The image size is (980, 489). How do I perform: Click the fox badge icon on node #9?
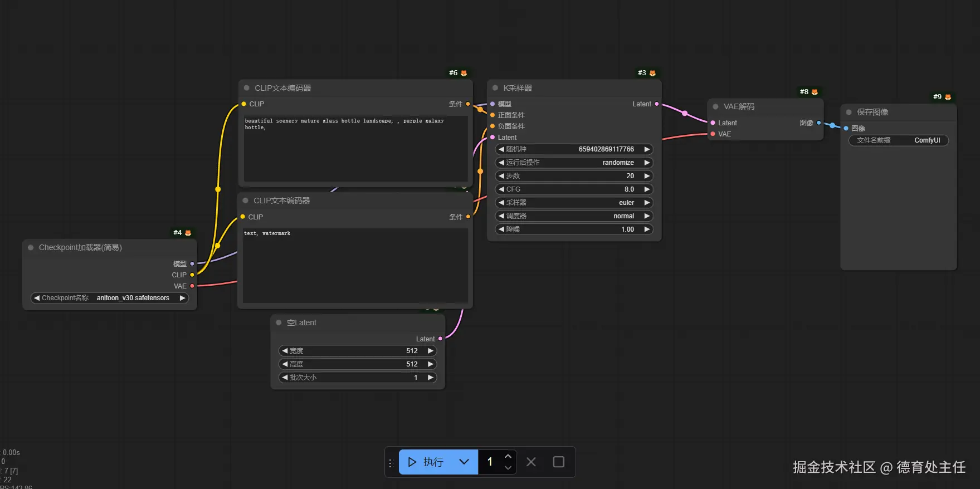[948, 97]
